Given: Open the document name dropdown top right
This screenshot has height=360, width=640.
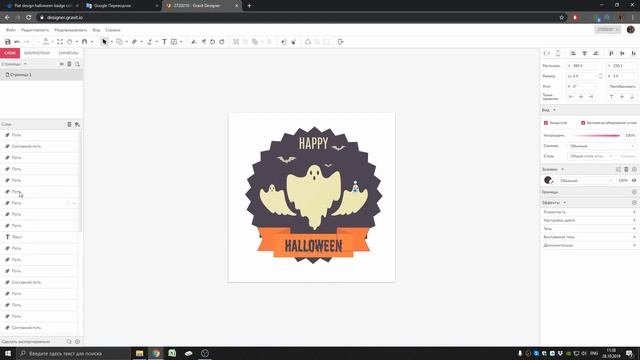Looking at the screenshot, I should tap(607, 30).
